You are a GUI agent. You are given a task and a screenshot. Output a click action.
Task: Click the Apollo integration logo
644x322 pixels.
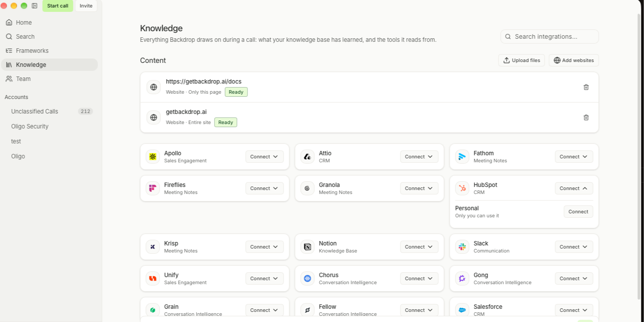[153, 157]
